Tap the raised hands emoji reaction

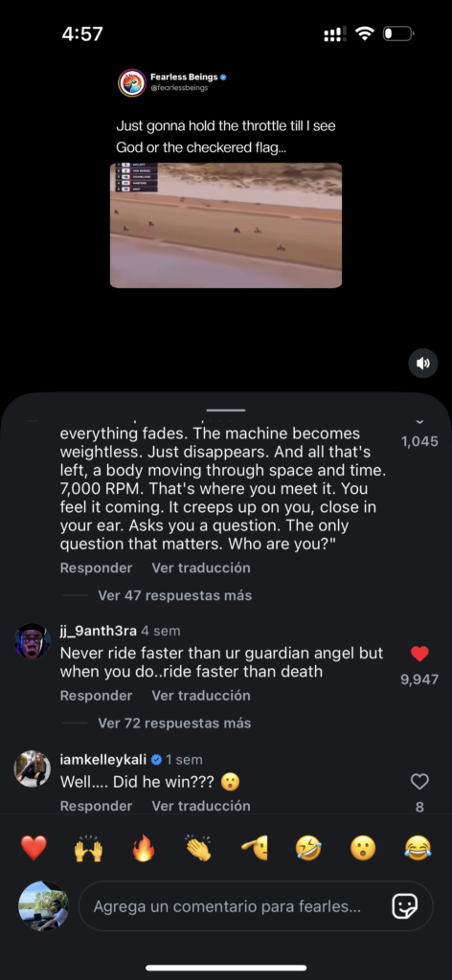point(89,848)
